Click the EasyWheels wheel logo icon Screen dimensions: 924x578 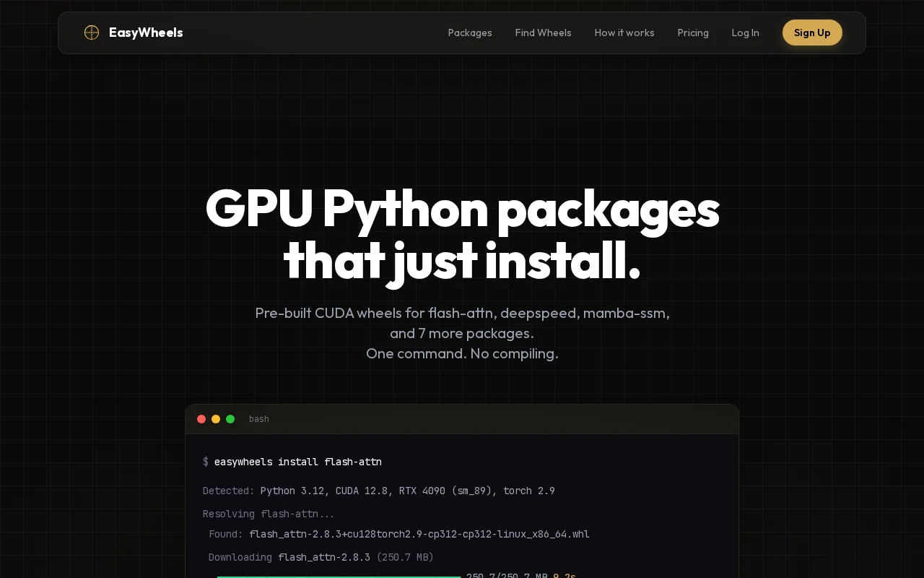point(91,33)
